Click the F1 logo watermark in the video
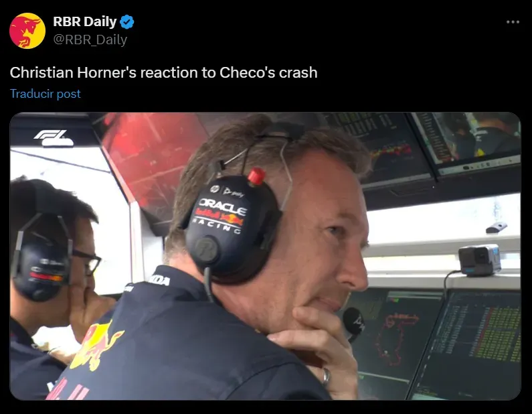The height and width of the screenshot is (414, 532). point(54,138)
